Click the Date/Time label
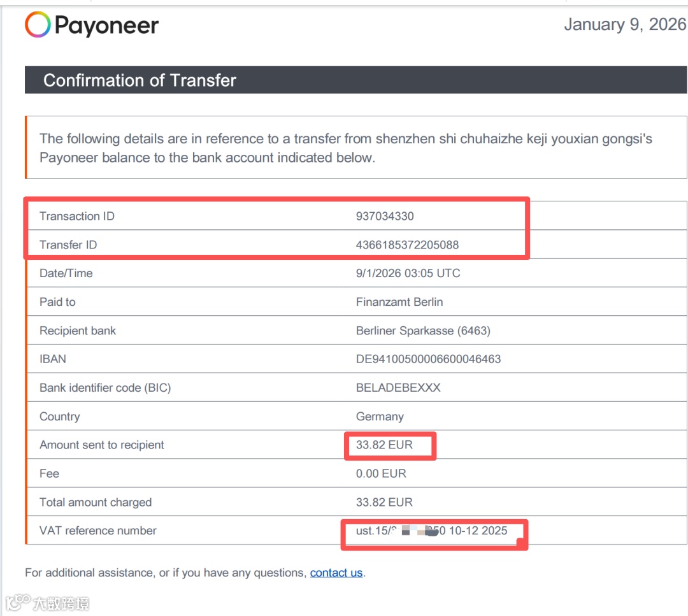The height and width of the screenshot is (616, 688). [x=66, y=273]
